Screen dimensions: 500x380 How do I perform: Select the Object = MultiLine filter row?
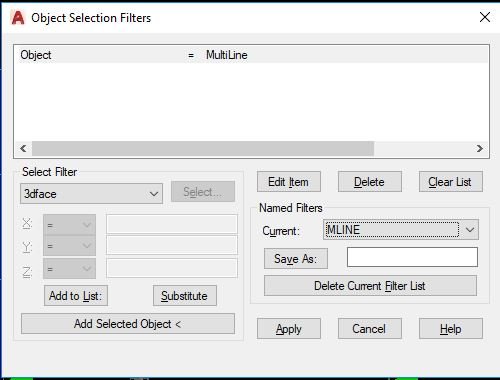point(251,55)
